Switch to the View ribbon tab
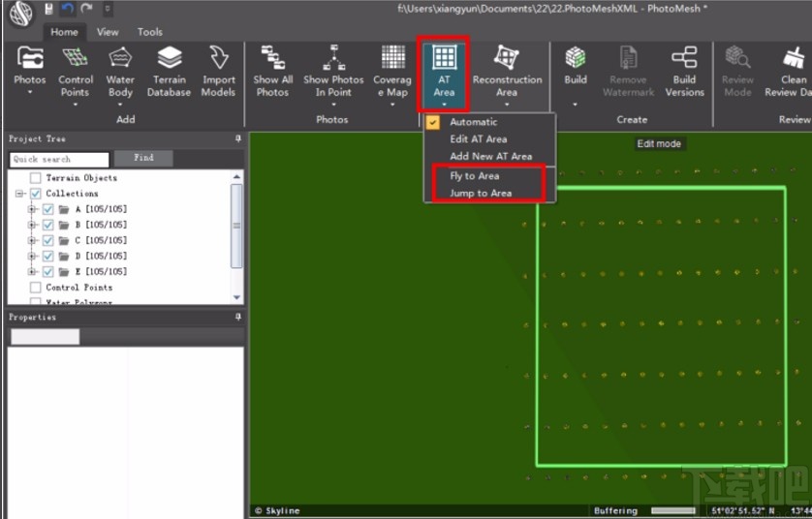Image resolution: width=812 pixels, height=519 pixels. coord(108,32)
